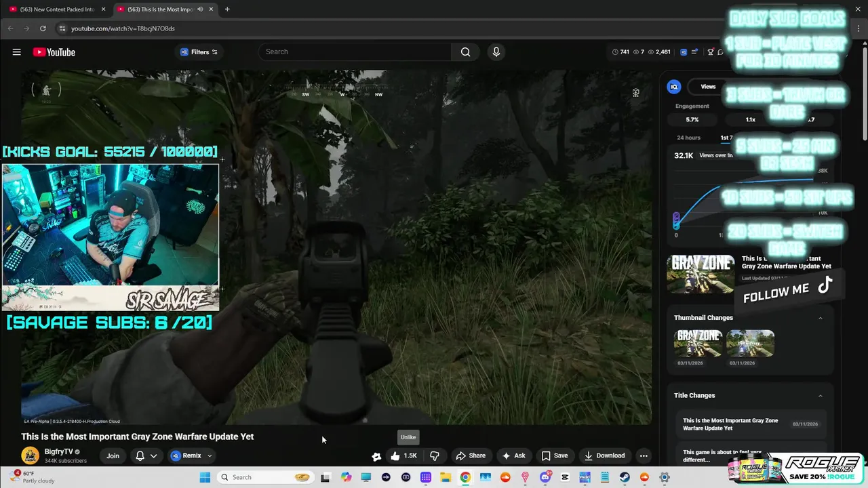Collapse the Title Changes section
The height and width of the screenshot is (488, 868).
tap(820, 396)
